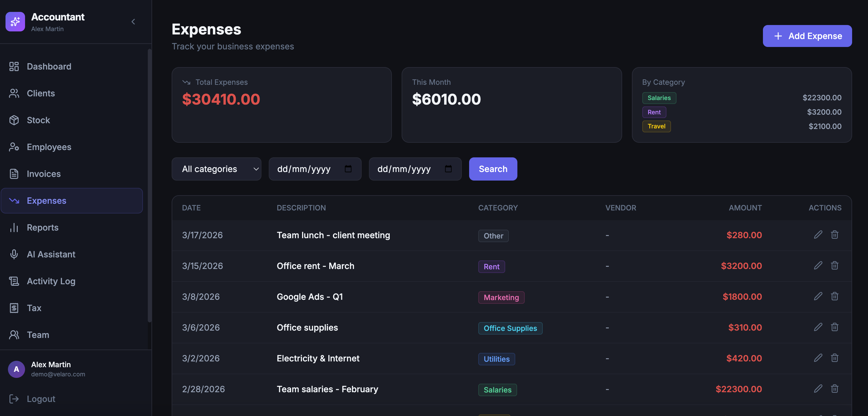868x416 pixels.
Task: Log out using the Logout link
Action: coord(41,399)
